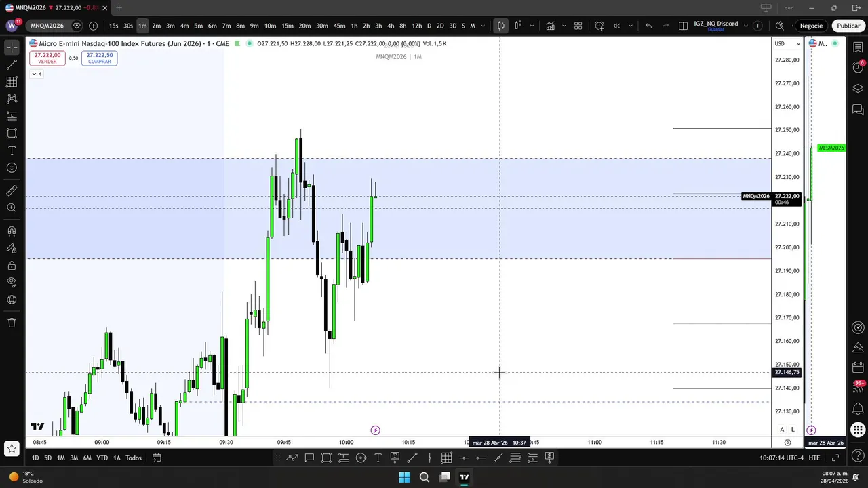Open the symbol search MNQM2026 field
Screen dimensions: 868x488
pyautogui.click(x=47, y=26)
